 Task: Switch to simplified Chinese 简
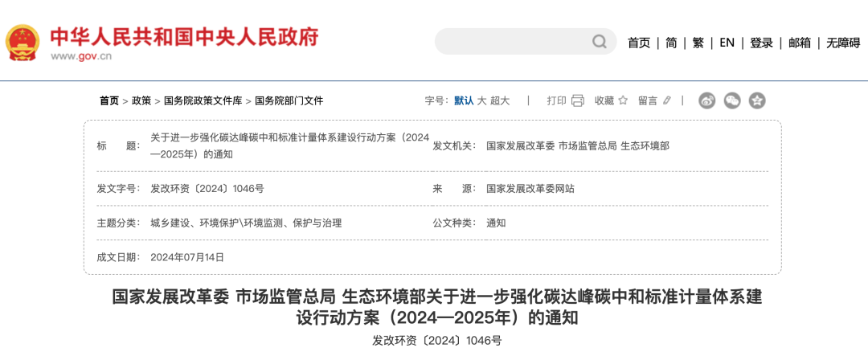click(671, 43)
